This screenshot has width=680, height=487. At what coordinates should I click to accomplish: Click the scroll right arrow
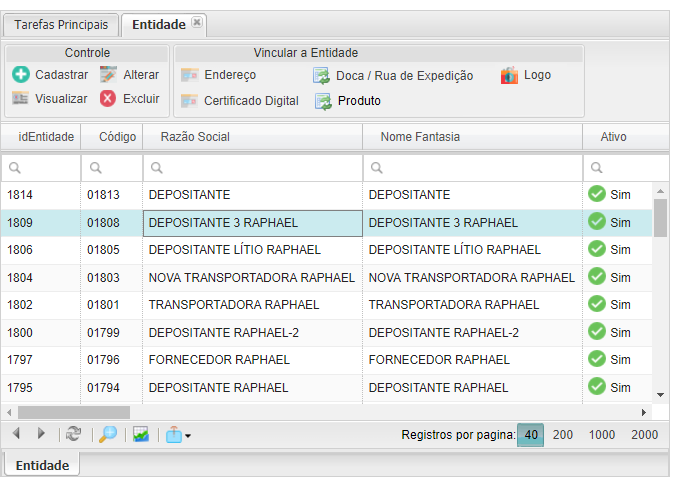click(x=644, y=412)
